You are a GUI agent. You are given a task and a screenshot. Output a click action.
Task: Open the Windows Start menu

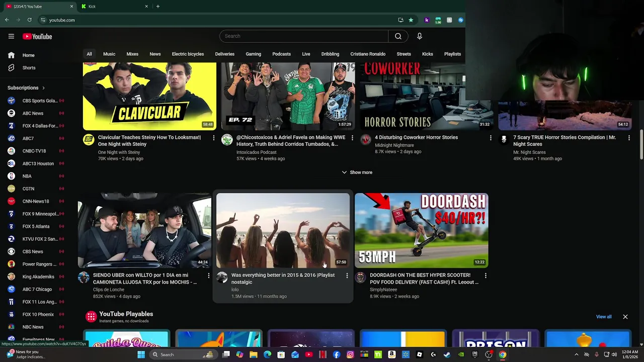[141, 354]
